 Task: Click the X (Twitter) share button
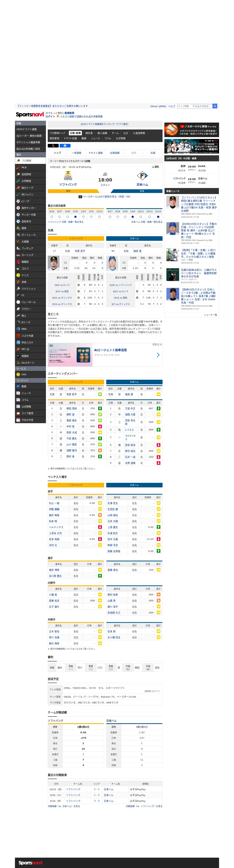coord(53,145)
